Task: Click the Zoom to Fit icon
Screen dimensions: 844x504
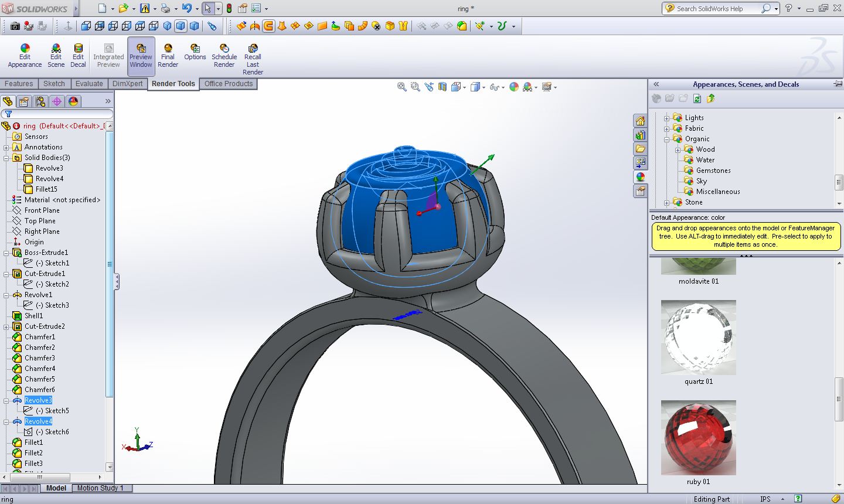Action: click(402, 87)
